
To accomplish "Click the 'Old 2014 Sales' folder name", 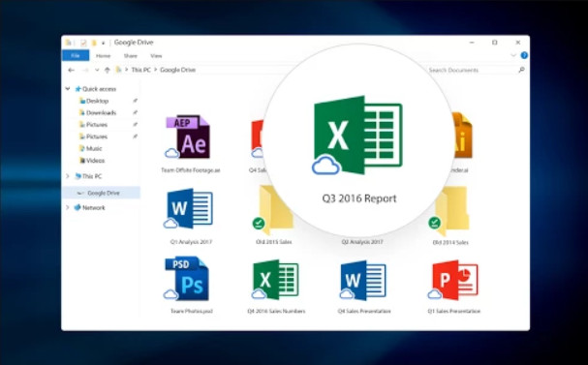I will point(450,242).
